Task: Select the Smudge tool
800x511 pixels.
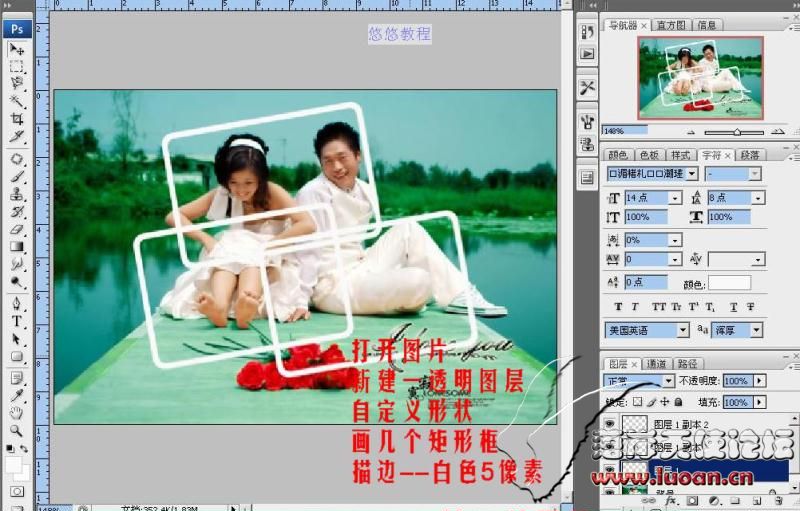Action: pyautogui.click(x=16, y=264)
